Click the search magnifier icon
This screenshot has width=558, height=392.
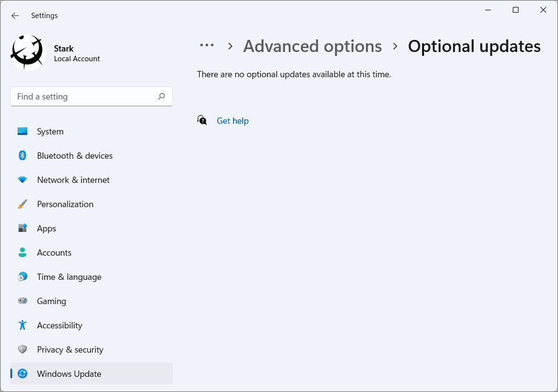pyautogui.click(x=162, y=96)
